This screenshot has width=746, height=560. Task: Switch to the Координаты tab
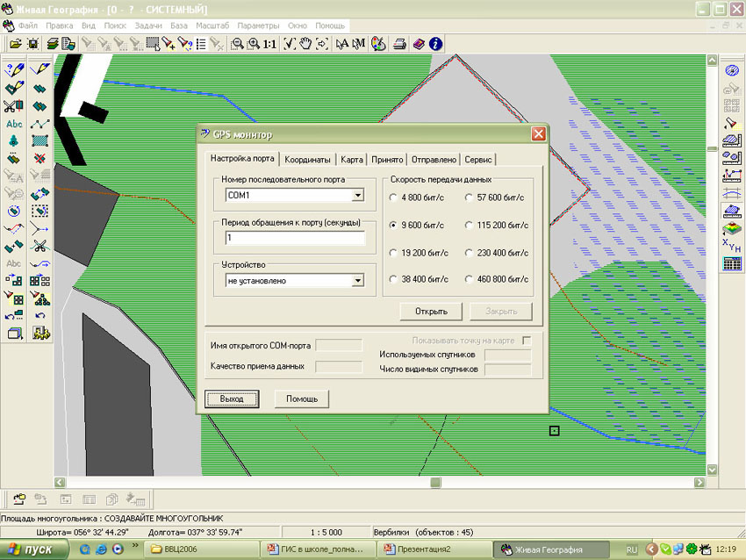[308, 160]
